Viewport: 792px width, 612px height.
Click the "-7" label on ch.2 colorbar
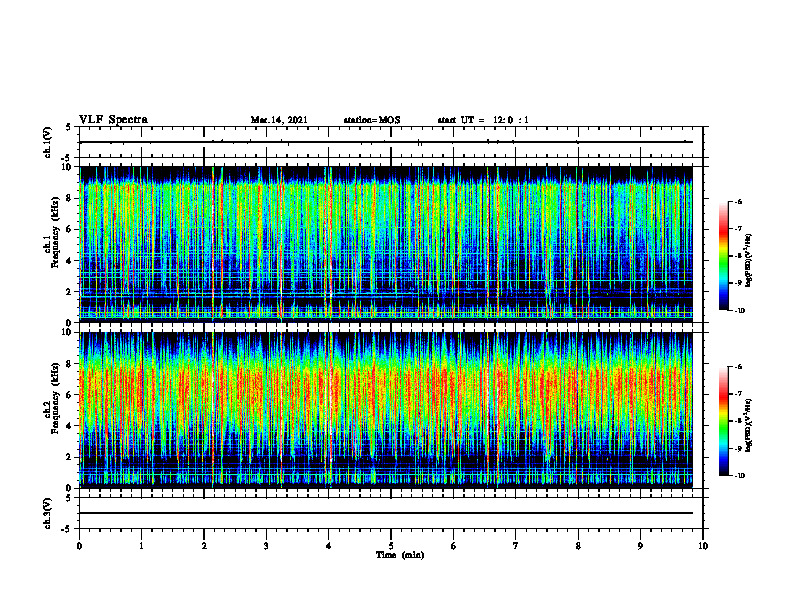pos(738,394)
